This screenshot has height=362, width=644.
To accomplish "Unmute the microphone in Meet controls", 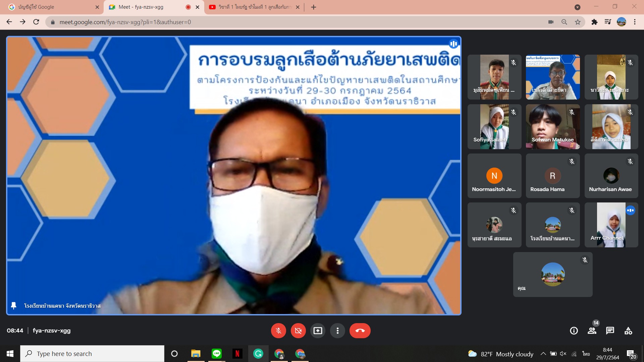I will pyautogui.click(x=278, y=331).
